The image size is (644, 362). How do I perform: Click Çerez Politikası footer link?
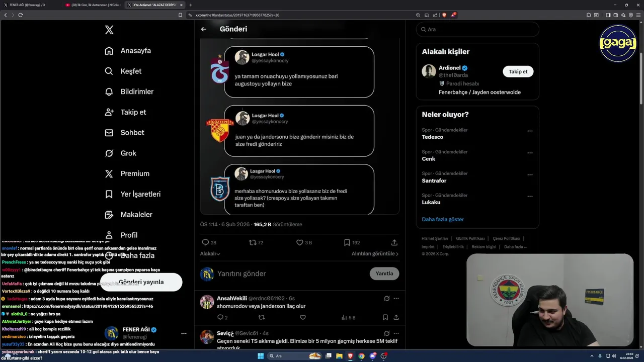506,239
